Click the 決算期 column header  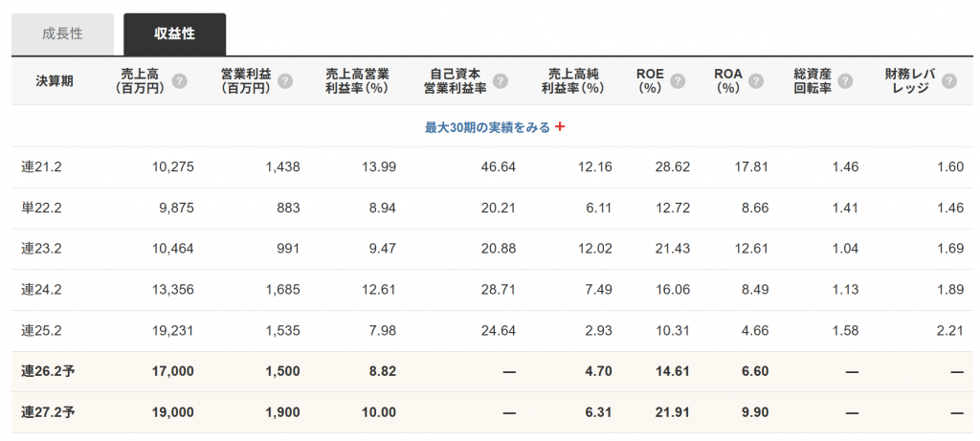[x=54, y=81]
